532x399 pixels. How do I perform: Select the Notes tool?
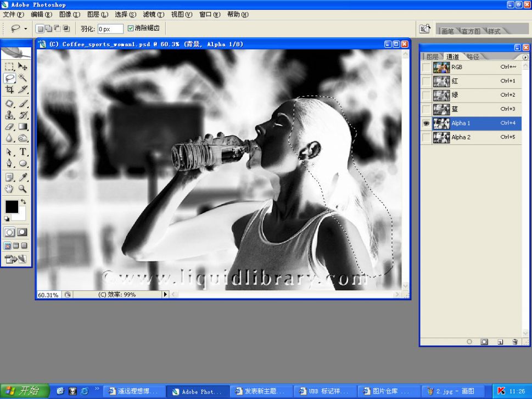[x=9, y=177]
